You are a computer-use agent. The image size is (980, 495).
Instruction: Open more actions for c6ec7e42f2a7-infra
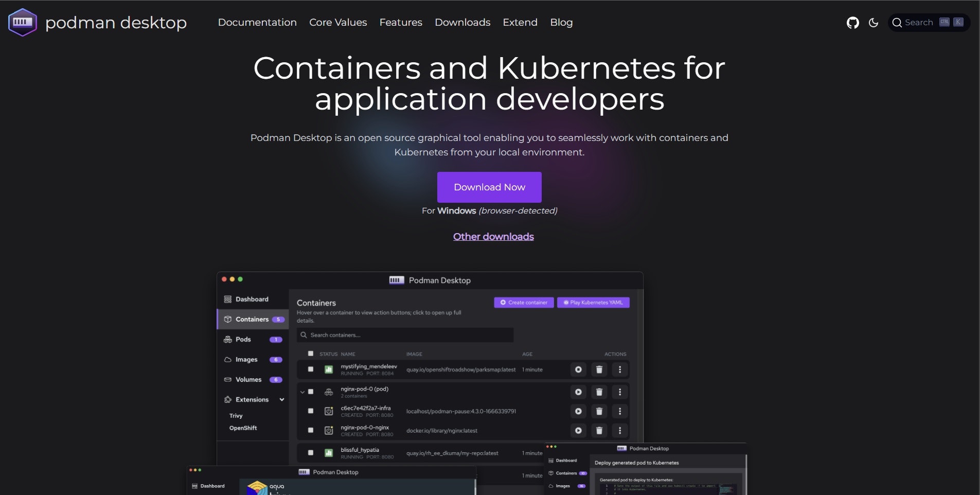point(620,411)
